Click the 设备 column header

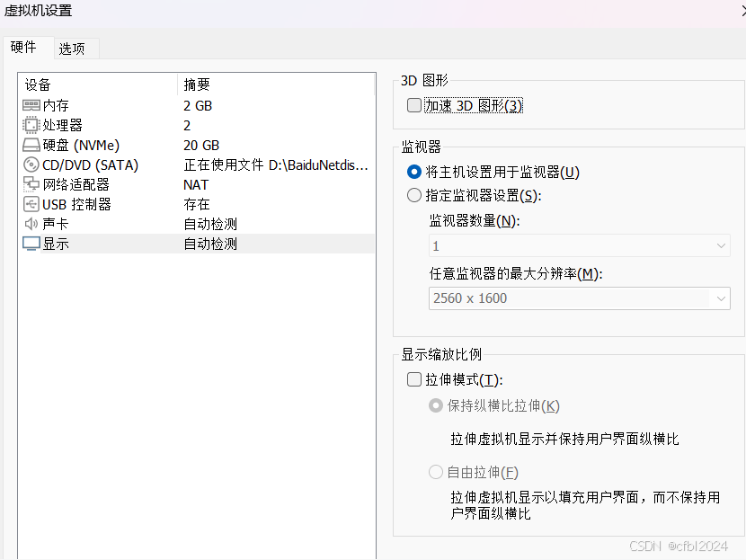point(98,84)
